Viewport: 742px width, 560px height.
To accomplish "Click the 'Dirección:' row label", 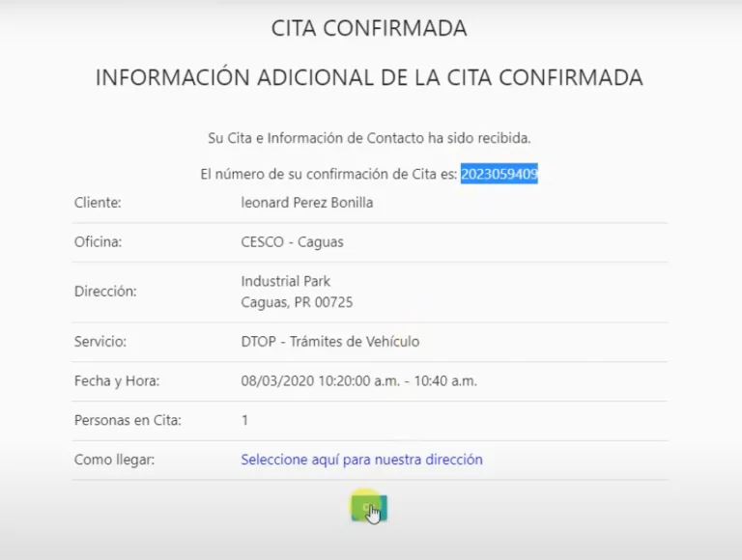I will point(105,292).
